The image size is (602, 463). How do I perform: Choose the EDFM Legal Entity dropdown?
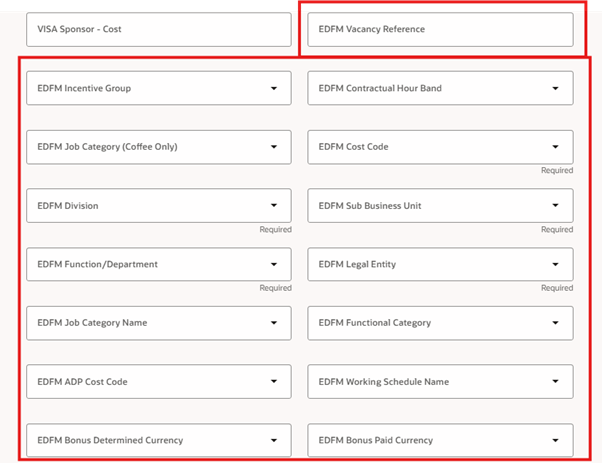click(440, 264)
